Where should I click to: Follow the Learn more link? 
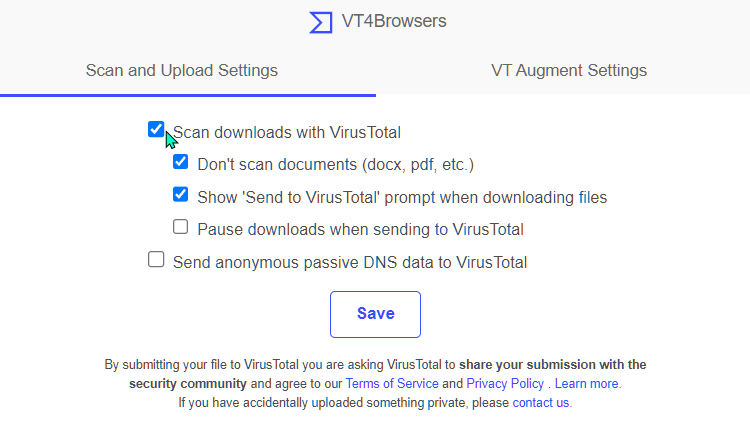tap(588, 384)
